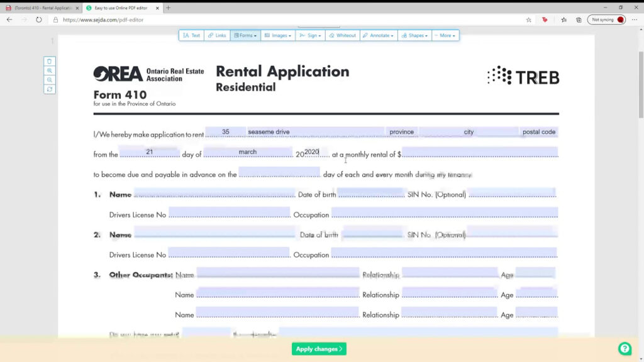Click the month field containing march
644x362 pixels.
pos(248,152)
